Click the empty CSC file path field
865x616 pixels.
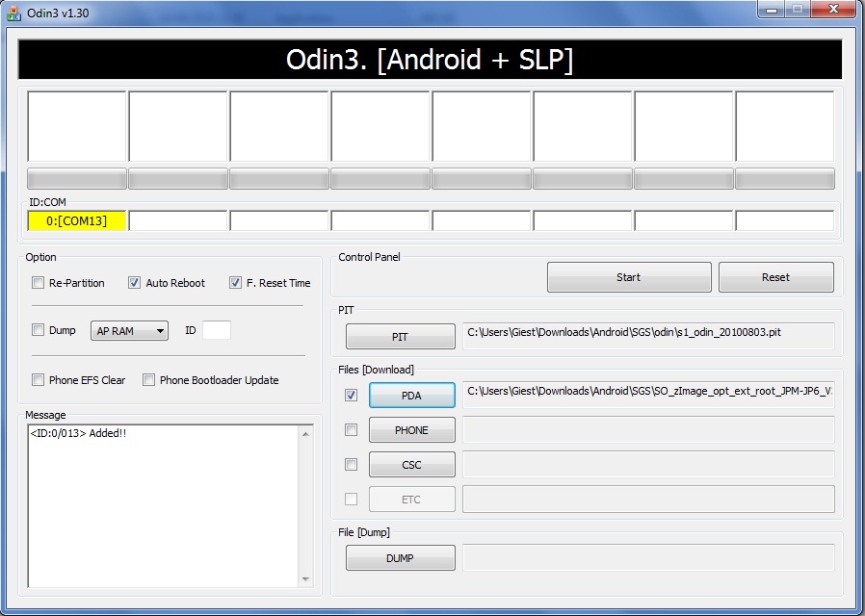[x=649, y=465]
